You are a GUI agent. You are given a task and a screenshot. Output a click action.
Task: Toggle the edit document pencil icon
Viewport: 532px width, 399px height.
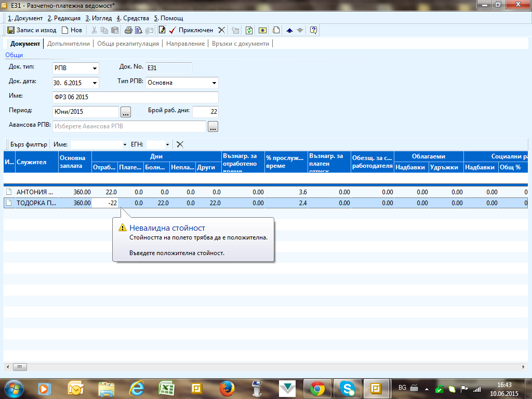click(162, 30)
